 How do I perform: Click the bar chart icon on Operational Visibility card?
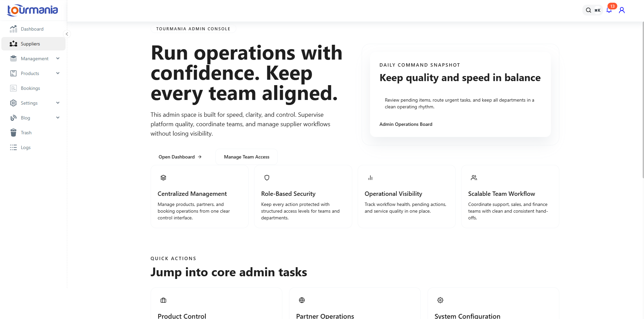click(370, 178)
